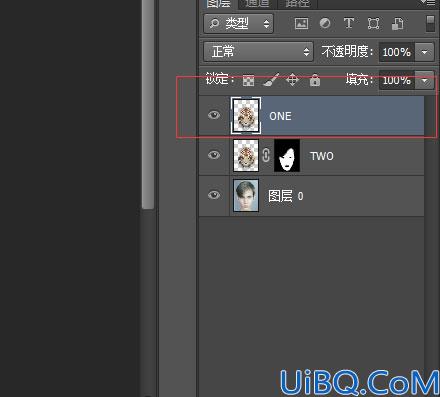This screenshot has height=397, width=440.
Task: Hide 图层 0 layer eye icon
Action: coord(214,195)
